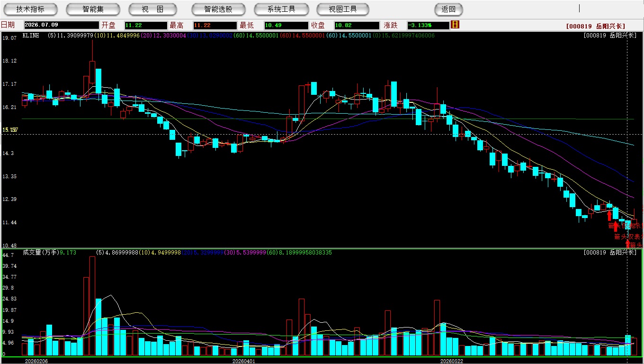Click the 13.35 price axis label
Viewport: 644px width, 364px height.
point(9,176)
